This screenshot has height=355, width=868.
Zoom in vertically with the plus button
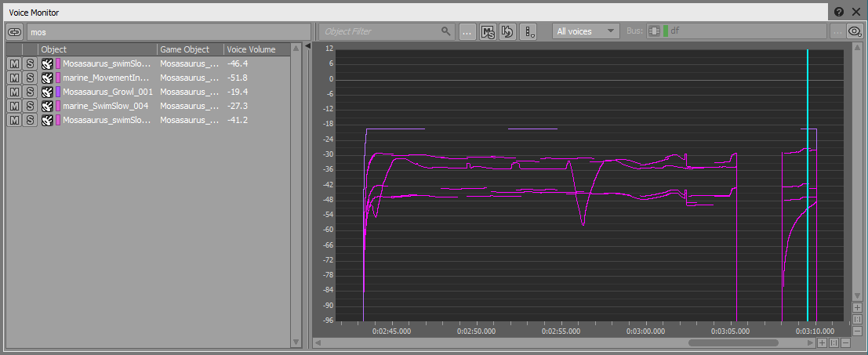click(857, 307)
